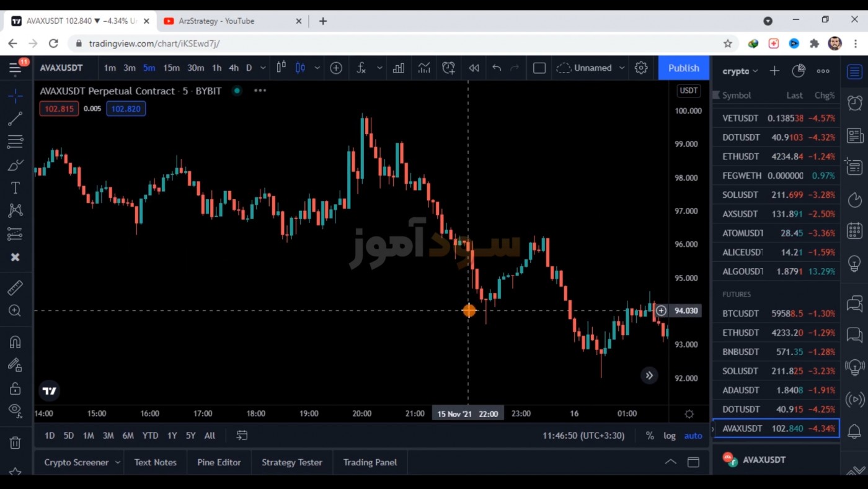The height and width of the screenshot is (489, 868).
Task: Remove drawings with the trash icon
Action: (x=15, y=442)
